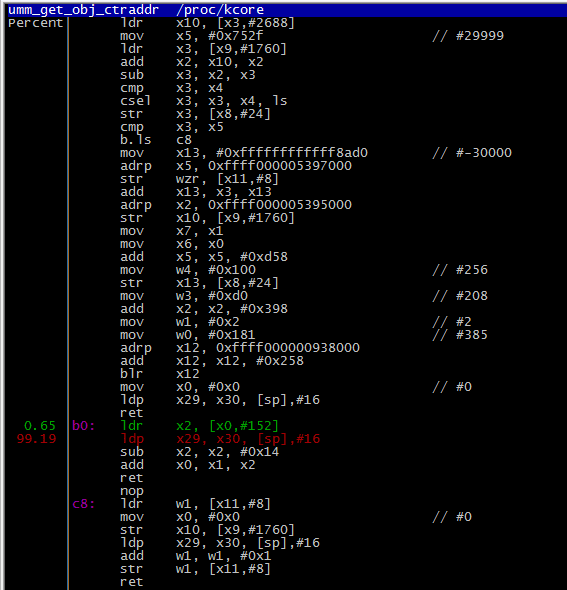This screenshot has width=567, height=590.
Task: Click the red 99.19 percent value
Action: coord(36,439)
